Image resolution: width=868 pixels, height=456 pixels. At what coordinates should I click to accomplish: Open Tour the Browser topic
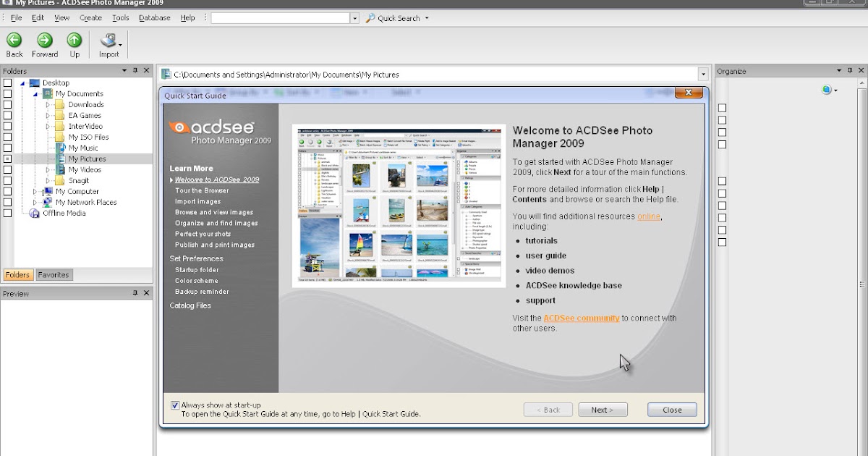tap(202, 190)
